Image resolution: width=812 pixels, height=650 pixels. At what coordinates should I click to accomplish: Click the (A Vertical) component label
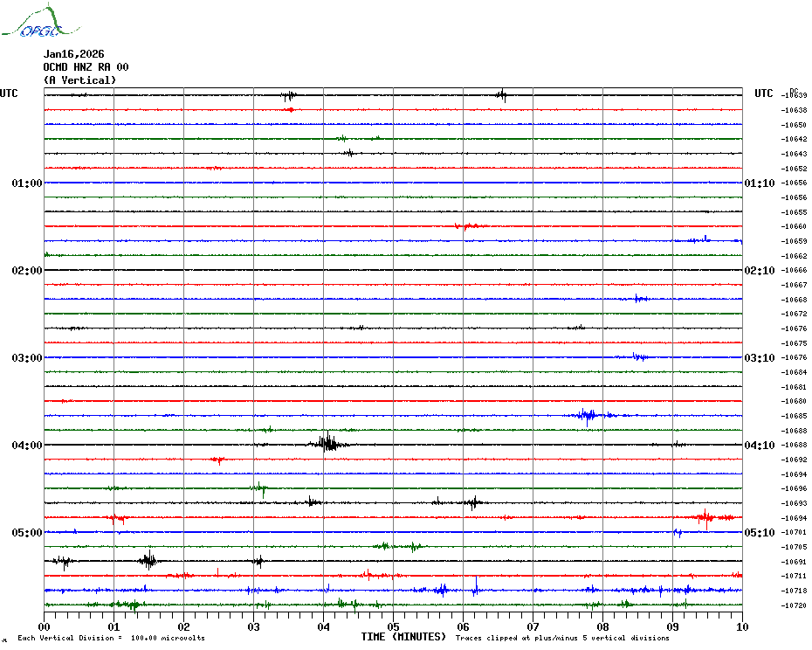[x=79, y=80]
